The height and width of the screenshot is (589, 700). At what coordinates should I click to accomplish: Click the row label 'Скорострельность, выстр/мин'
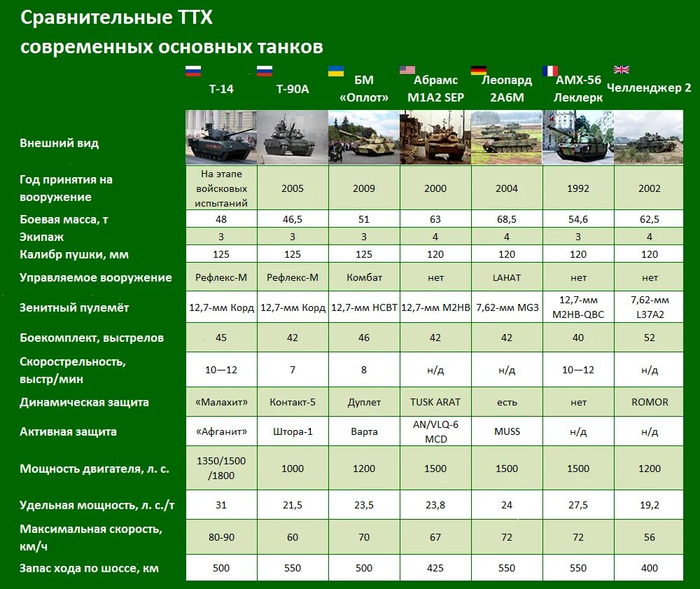click(73, 370)
